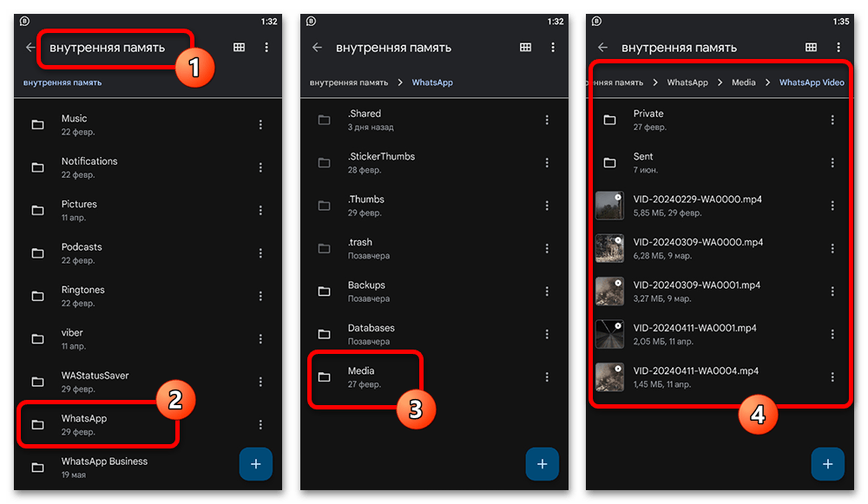The image size is (868, 504).
Task: Open the .Thumbs folder
Action: [x=434, y=206]
